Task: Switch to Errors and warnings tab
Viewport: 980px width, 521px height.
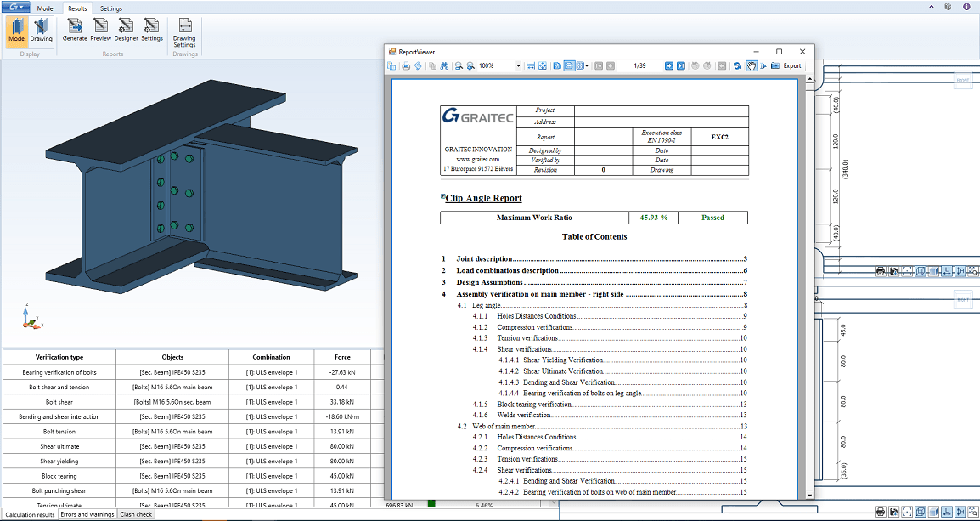Action: tap(87, 514)
